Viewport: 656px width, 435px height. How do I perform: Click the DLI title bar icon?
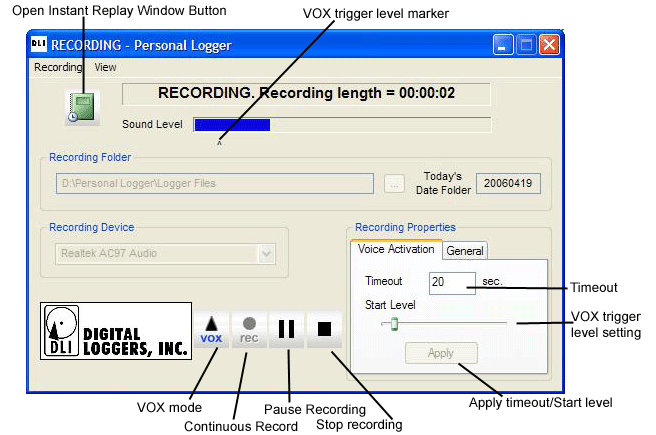[x=38, y=44]
